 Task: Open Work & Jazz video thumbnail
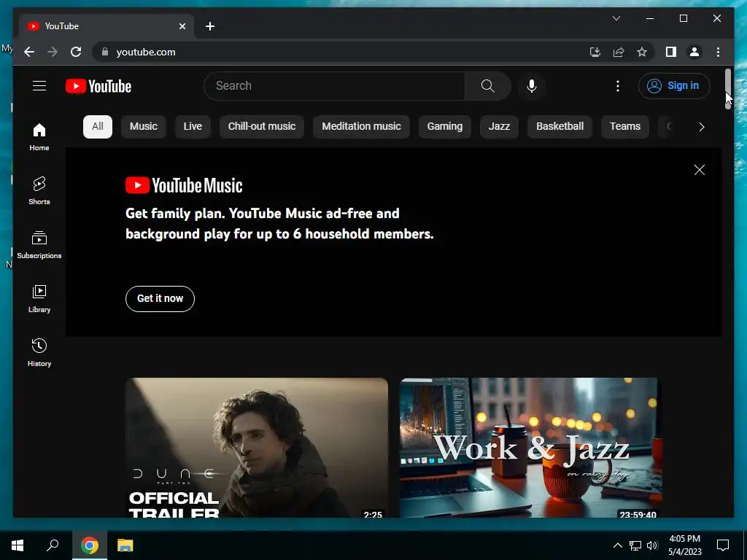(x=531, y=448)
